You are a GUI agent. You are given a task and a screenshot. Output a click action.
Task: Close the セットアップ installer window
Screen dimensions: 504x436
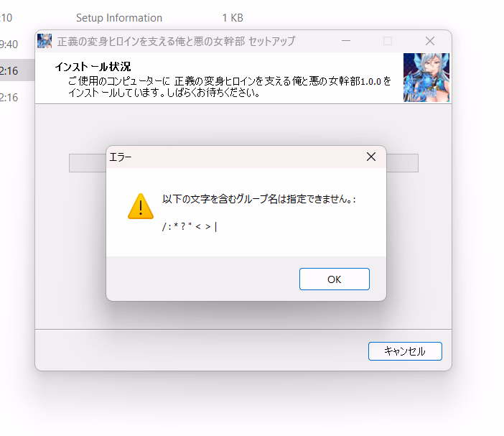click(x=430, y=41)
